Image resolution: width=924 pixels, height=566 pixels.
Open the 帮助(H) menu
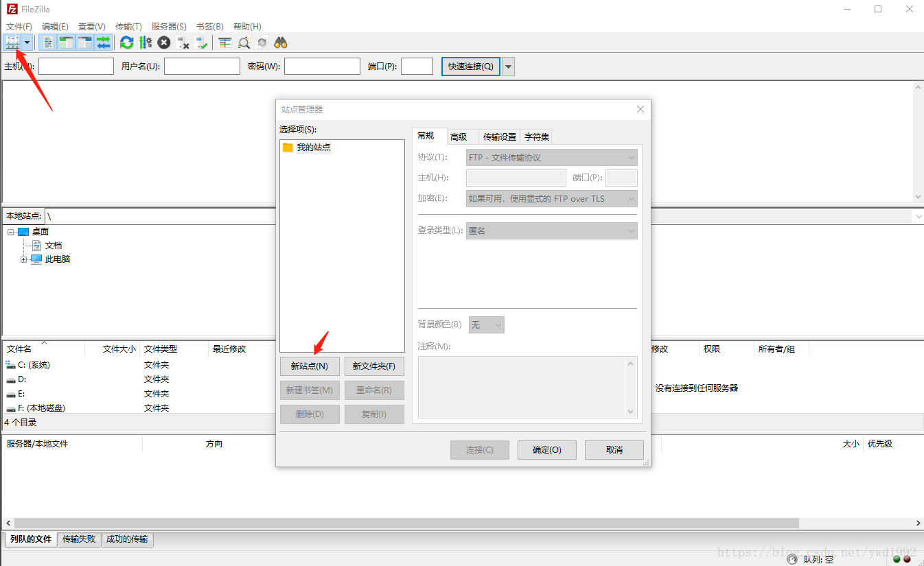click(x=247, y=26)
